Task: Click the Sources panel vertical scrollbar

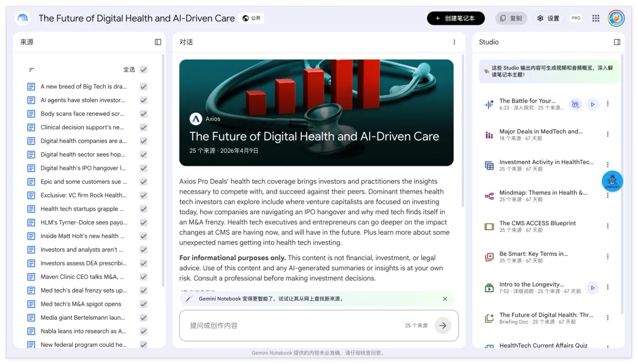Action: tap(163, 170)
